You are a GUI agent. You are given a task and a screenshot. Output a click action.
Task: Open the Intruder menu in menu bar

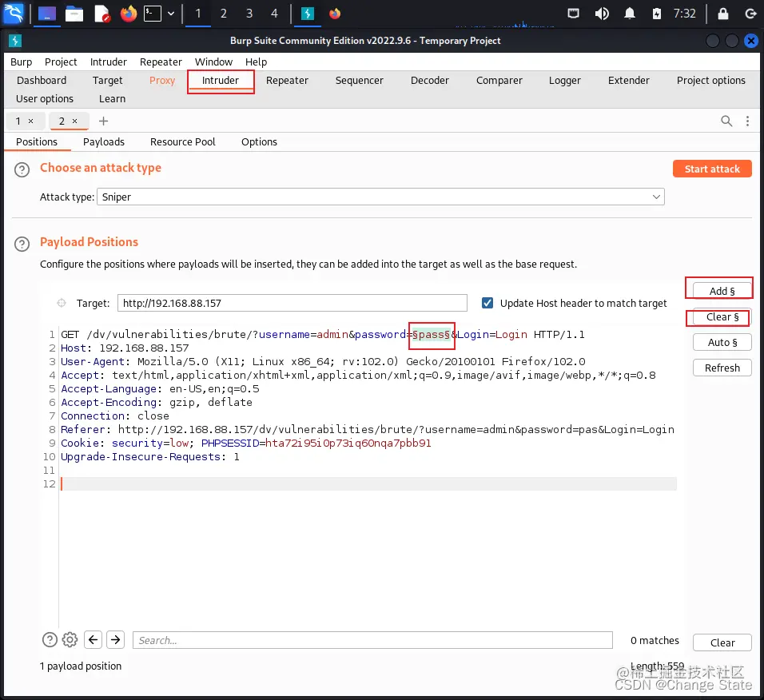108,62
